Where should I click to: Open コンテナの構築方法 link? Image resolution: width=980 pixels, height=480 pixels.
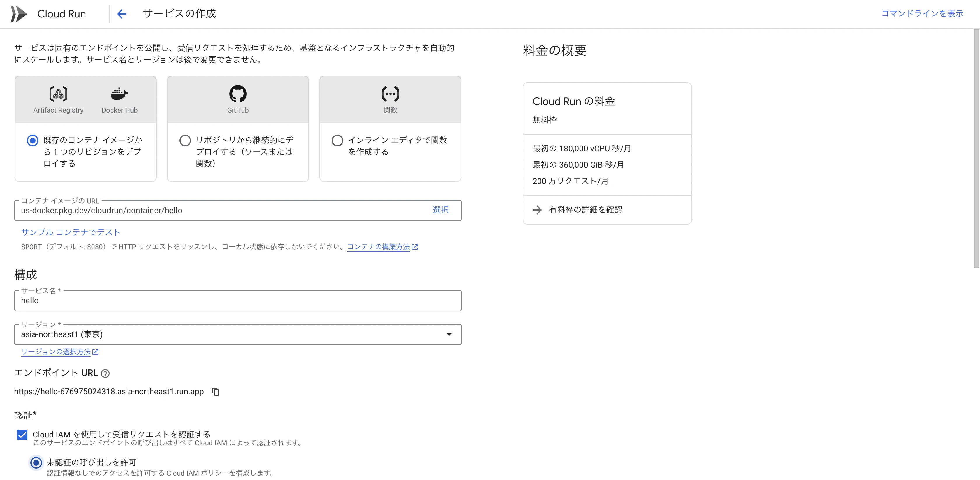pos(378,247)
